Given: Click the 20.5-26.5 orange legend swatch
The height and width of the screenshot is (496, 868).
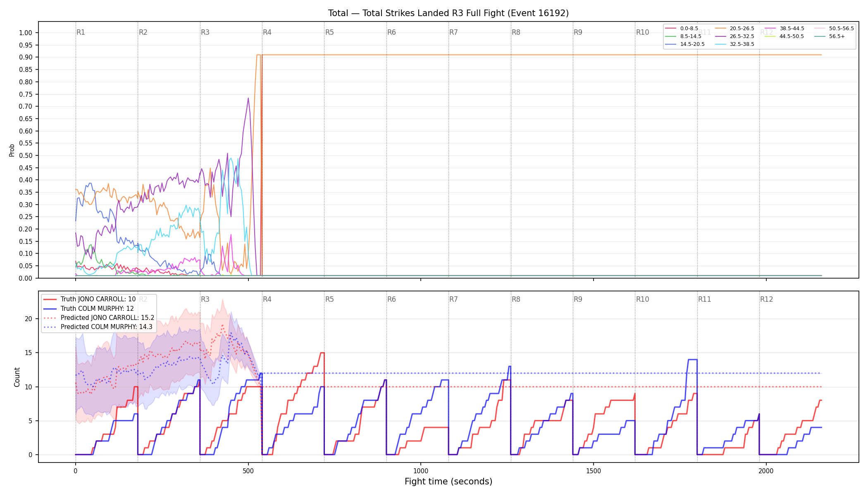Looking at the screenshot, I should pos(720,29).
